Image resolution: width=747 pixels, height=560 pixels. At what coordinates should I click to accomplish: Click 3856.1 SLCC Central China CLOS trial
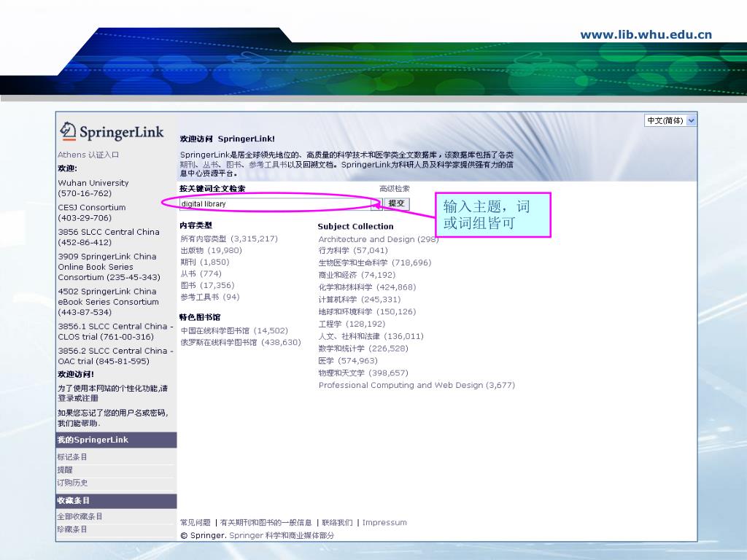(115, 332)
